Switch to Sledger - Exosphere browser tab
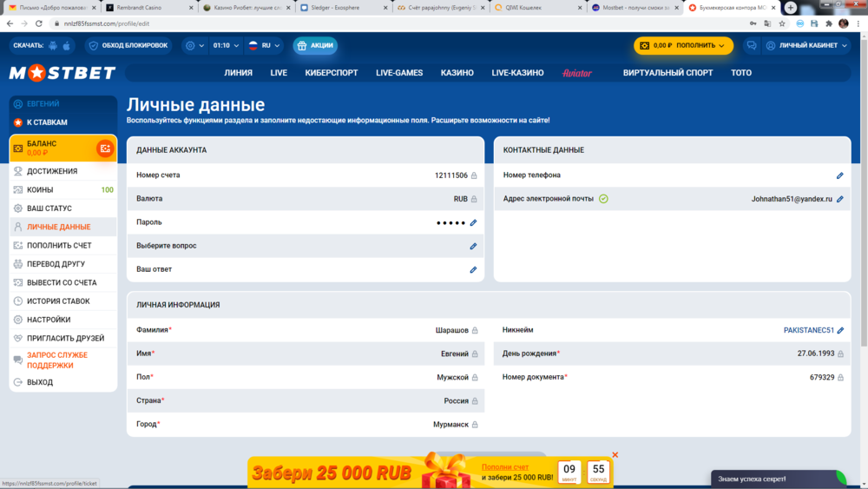The width and height of the screenshot is (868, 489). pyautogui.click(x=343, y=8)
